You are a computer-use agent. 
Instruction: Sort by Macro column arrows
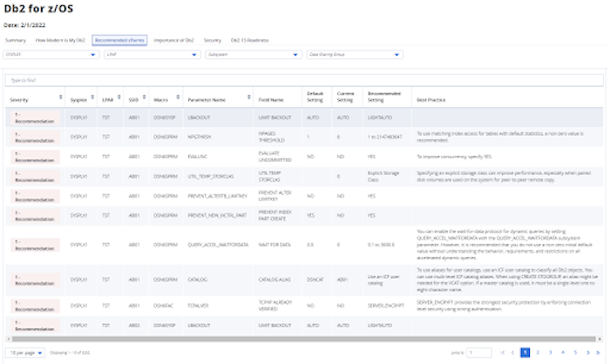179,99
